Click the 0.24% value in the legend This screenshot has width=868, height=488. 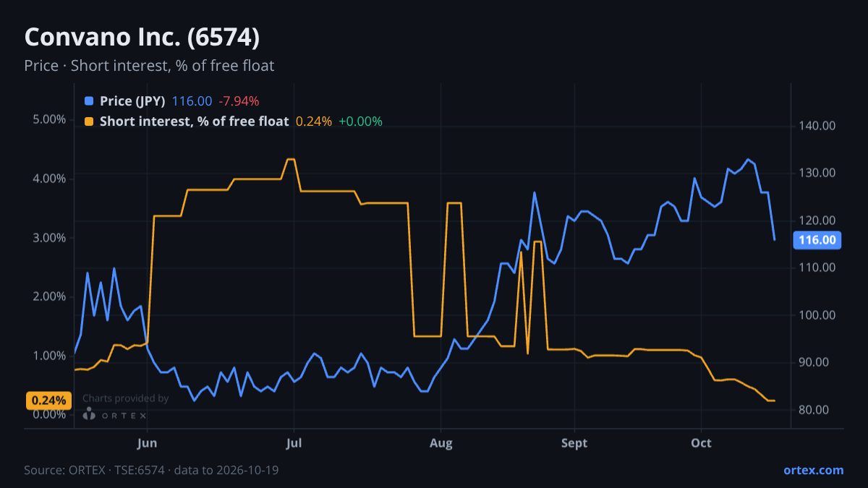314,121
